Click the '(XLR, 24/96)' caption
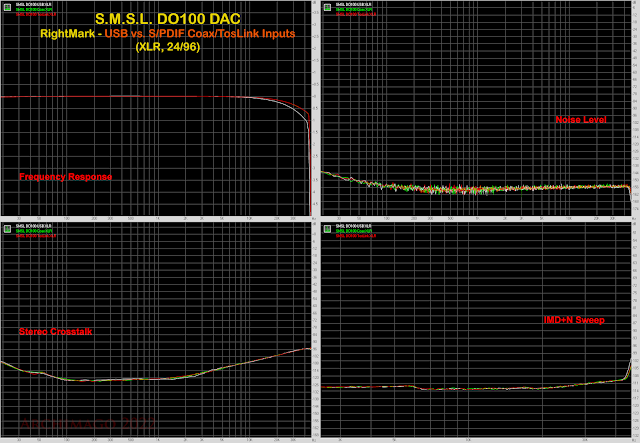Image resolution: width=640 pixels, height=443 pixels. tap(168, 47)
